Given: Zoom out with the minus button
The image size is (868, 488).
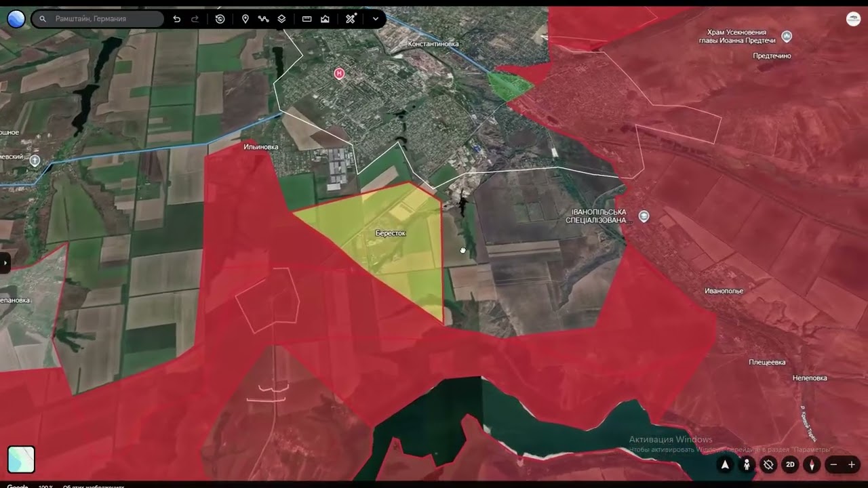Looking at the screenshot, I should pyautogui.click(x=834, y=465).
